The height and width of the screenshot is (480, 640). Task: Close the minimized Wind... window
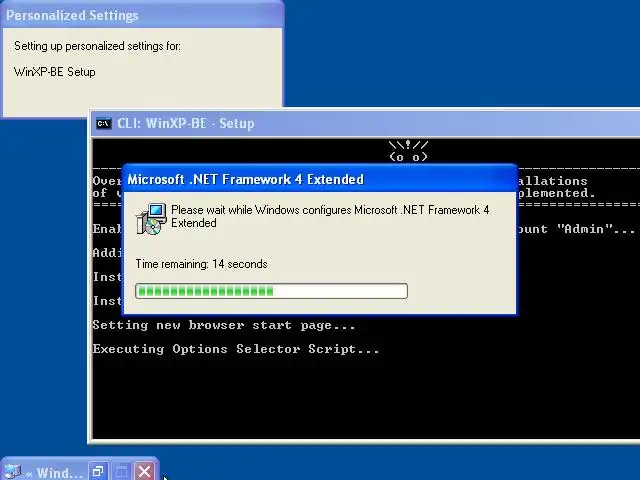tap(144, 471)
